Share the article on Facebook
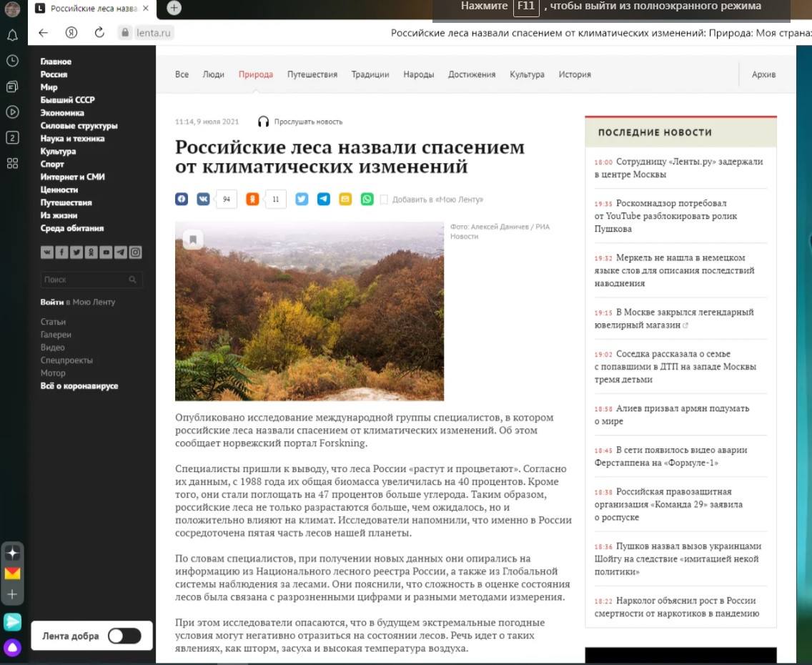 coord(182,199)
